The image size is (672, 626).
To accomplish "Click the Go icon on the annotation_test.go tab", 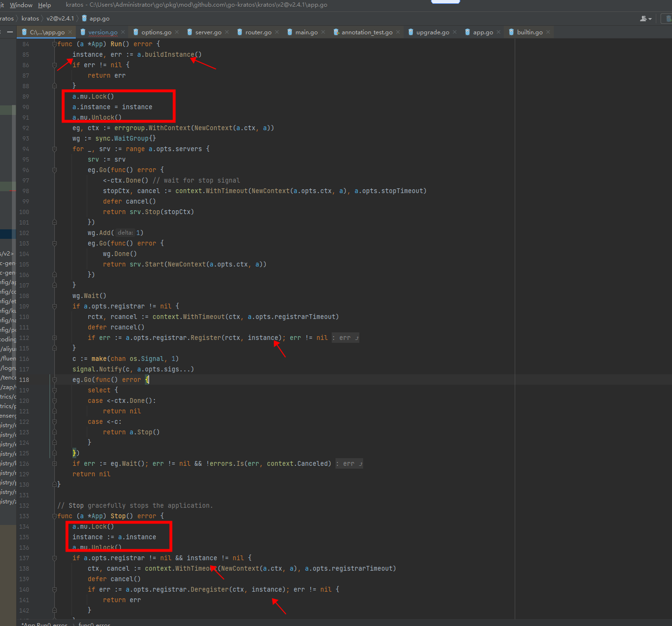I will click(x=335, y=32).
